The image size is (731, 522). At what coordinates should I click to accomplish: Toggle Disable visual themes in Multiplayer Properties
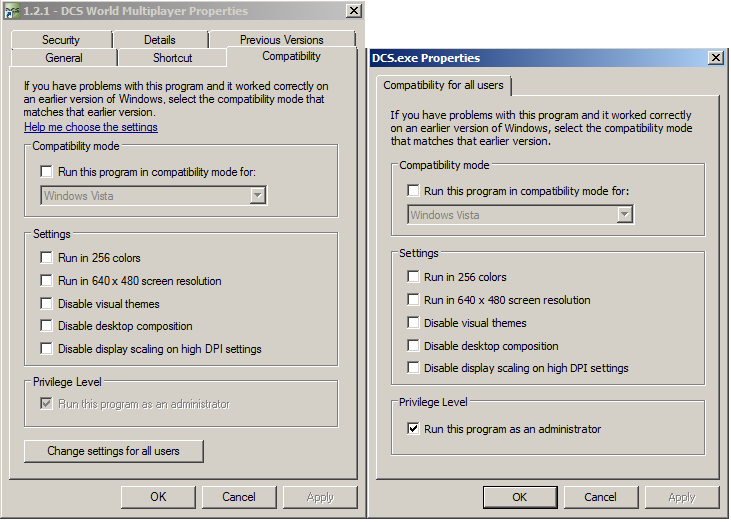46,303
